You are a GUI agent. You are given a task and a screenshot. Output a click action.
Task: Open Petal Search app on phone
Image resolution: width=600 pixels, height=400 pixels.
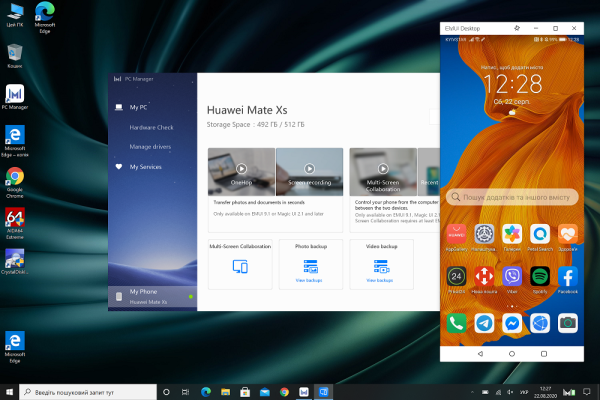(x=540, y=233)
